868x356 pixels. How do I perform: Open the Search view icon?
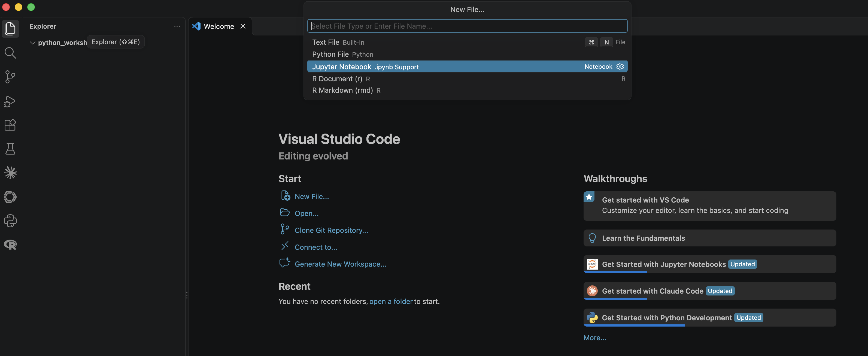click(x=10, y=53)
